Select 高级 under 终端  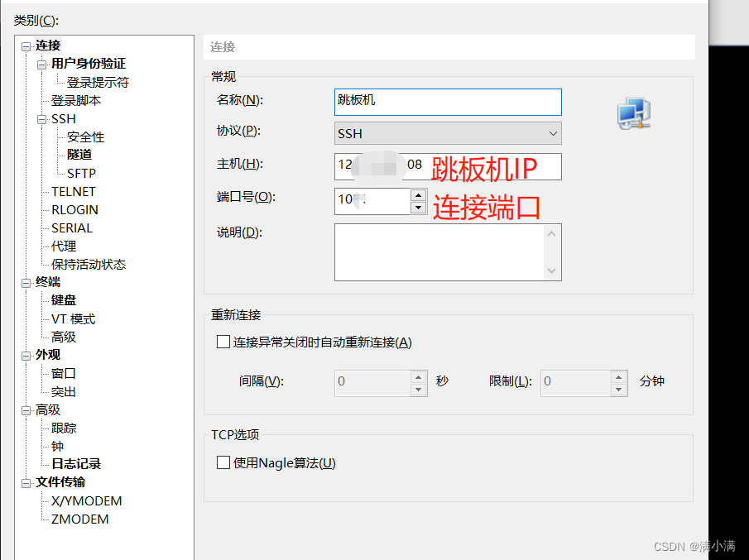click(64, 337)
